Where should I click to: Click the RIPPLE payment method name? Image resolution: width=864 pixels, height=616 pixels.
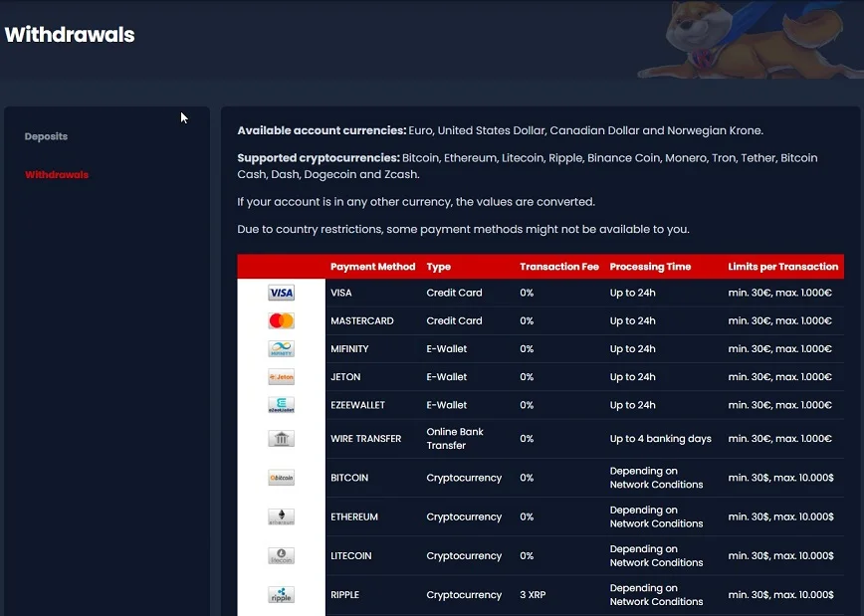tap(345, 595)
